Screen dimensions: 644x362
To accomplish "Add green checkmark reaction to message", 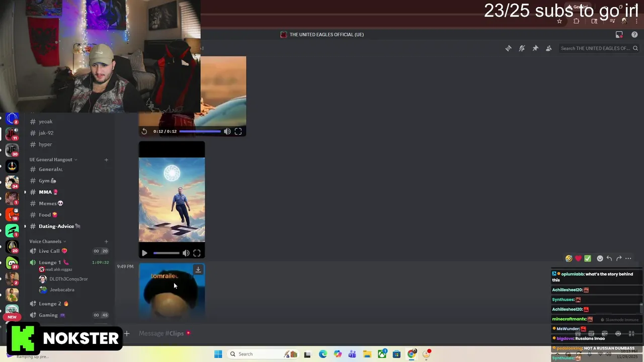I will (588, 258).
